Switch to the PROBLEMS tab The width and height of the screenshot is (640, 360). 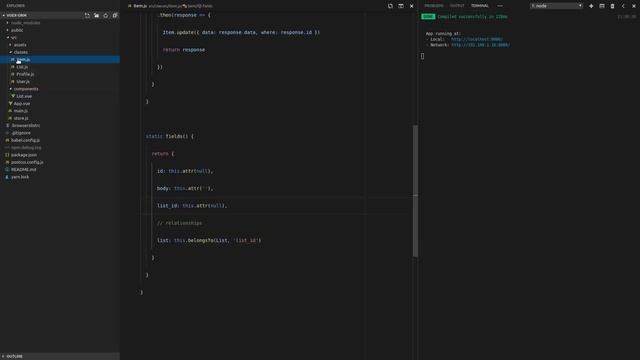click(x=433, y=6)
